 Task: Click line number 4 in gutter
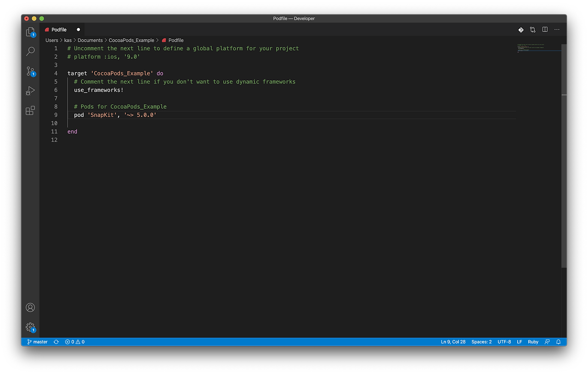[56, 73]
